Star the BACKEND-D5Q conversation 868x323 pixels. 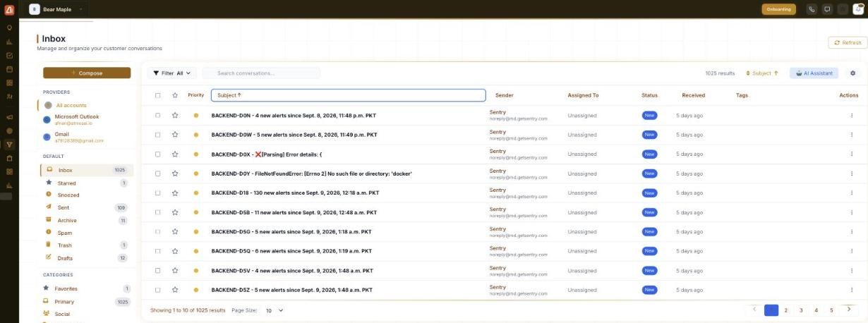pyautogui.click(x=175, y=251)
